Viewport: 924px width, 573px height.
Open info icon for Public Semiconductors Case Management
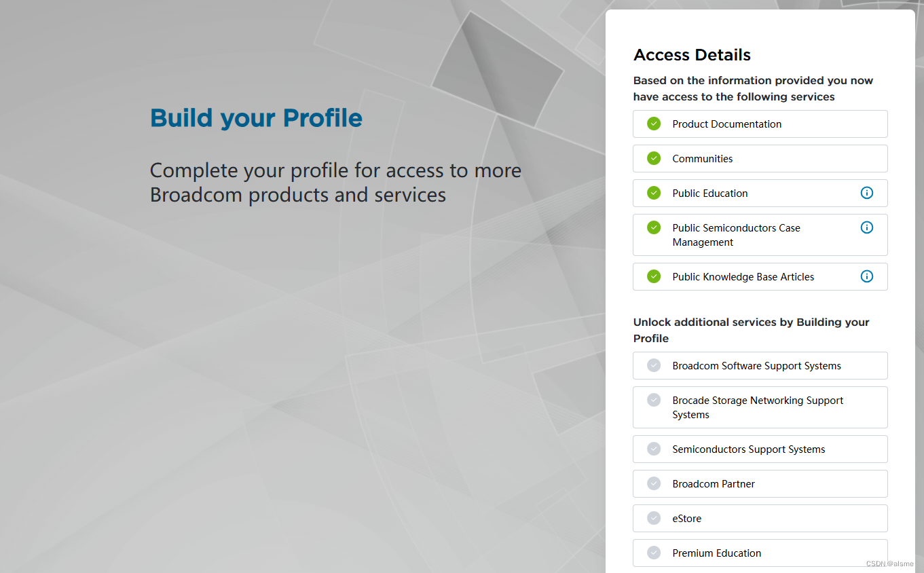(866, 227)
